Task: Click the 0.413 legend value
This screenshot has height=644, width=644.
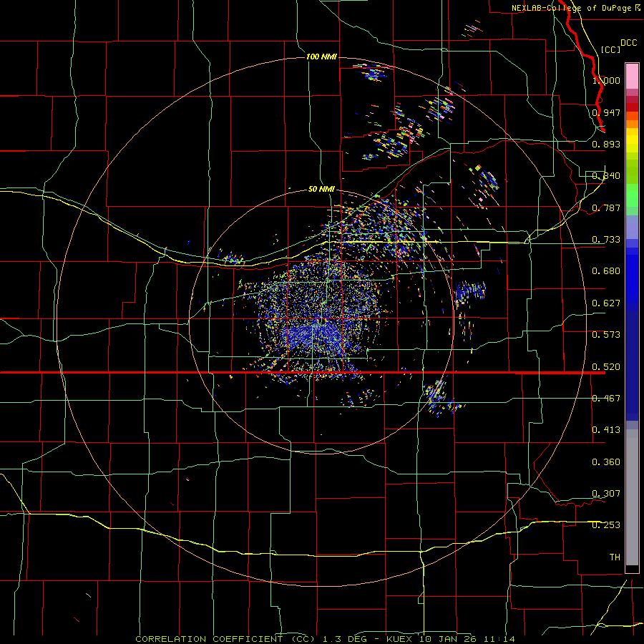Action: 606,430
